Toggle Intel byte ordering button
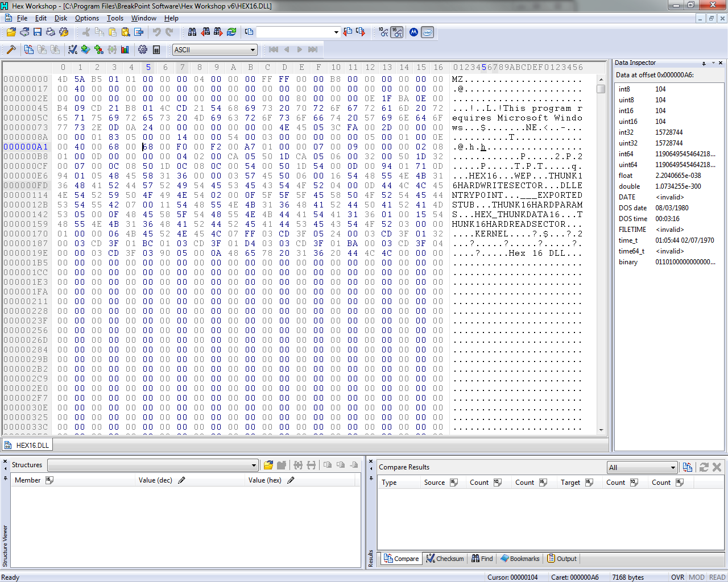 pos(428,32)
